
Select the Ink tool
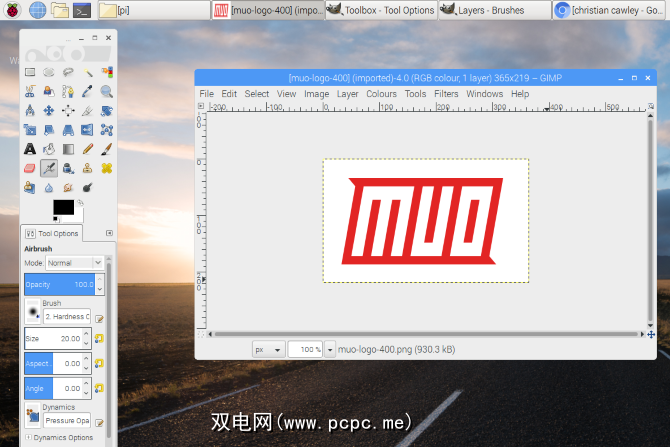point(68,168)
